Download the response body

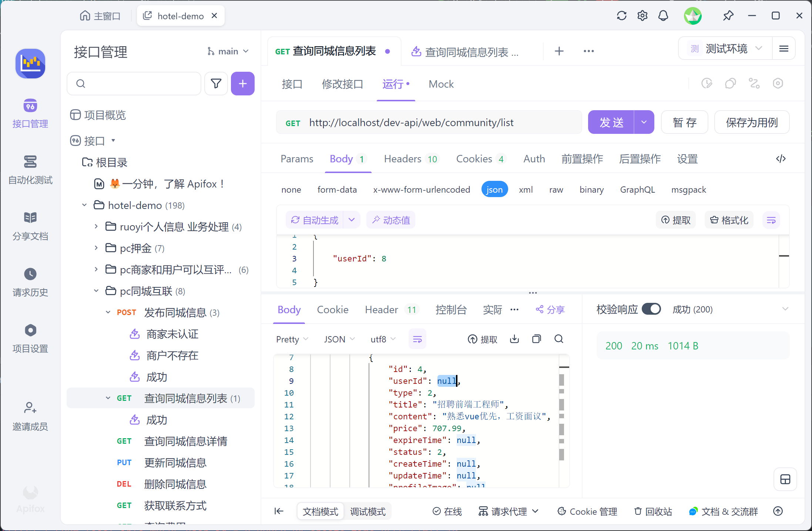coord(514,339)
